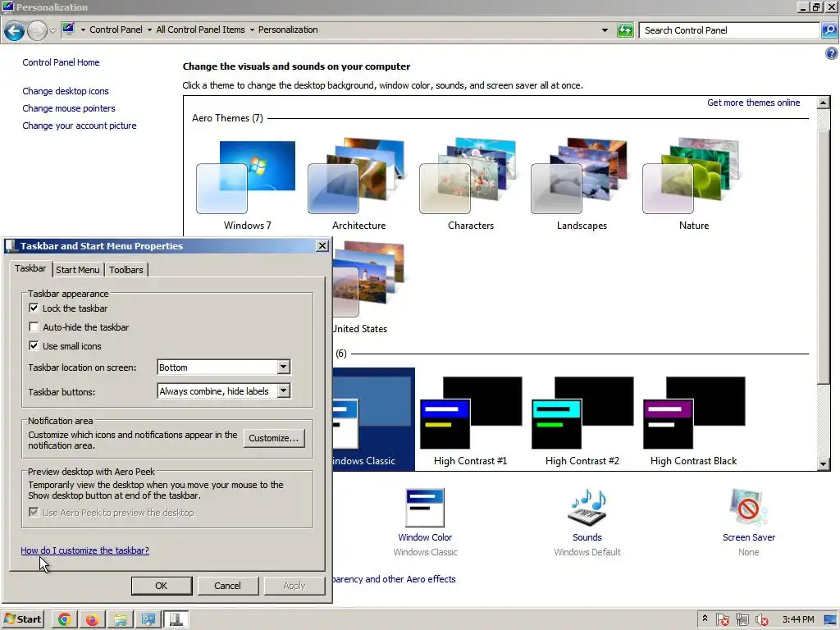Open Action Center flag tray icon
Viewport: 840px width, 630px height.
(722, 620)
